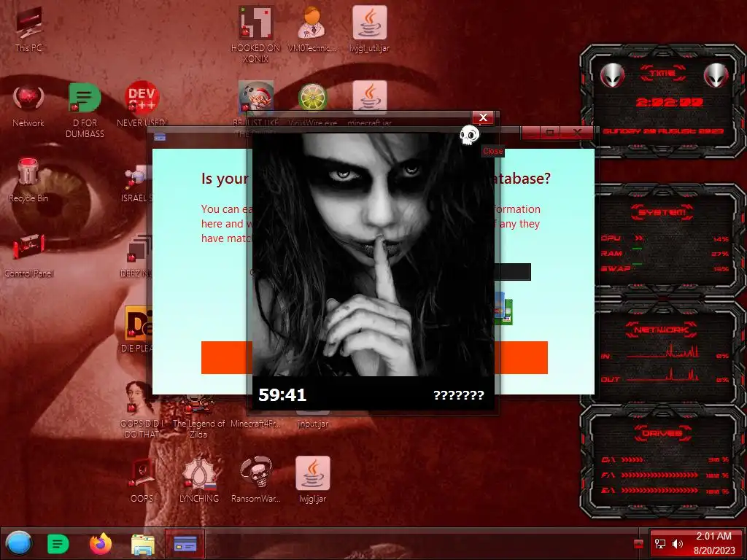This screenshot has width=747, height=560.
Task: Click the SWAP usage row in System widget
Action: tap(665, 268)
